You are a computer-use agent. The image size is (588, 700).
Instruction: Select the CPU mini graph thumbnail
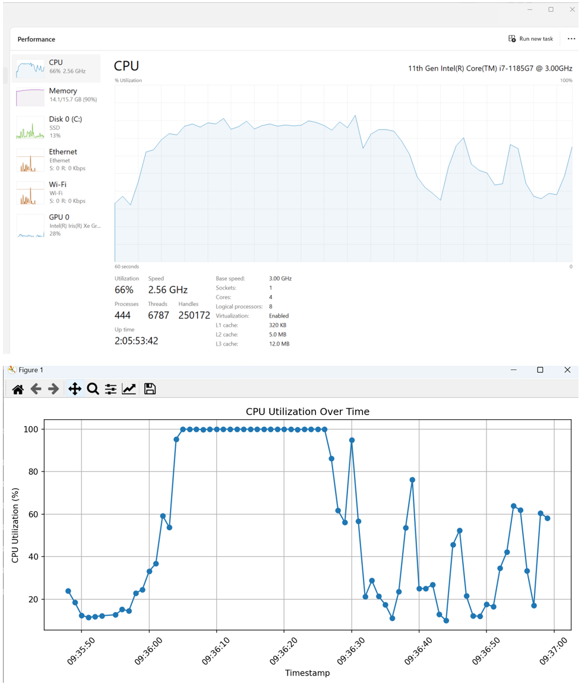click(30, 68)
